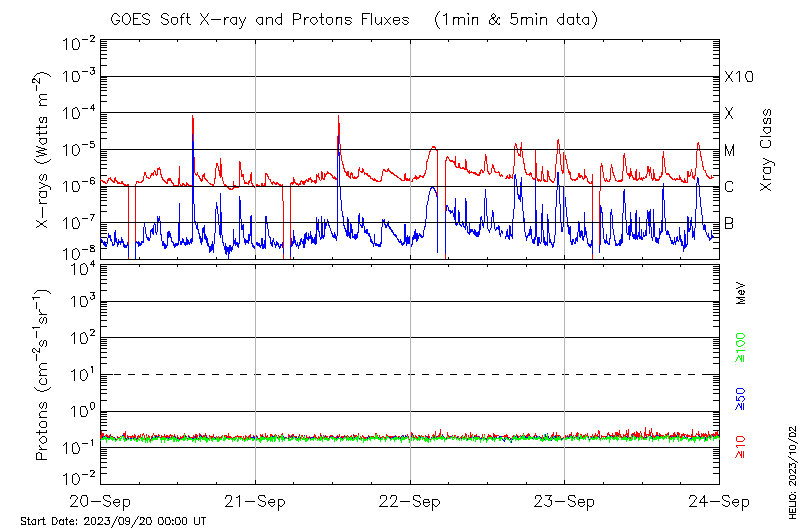Click the "Xray Class" vertical axis label
Image resolution: width=800 pixels, height=530 pixels.
766,150
